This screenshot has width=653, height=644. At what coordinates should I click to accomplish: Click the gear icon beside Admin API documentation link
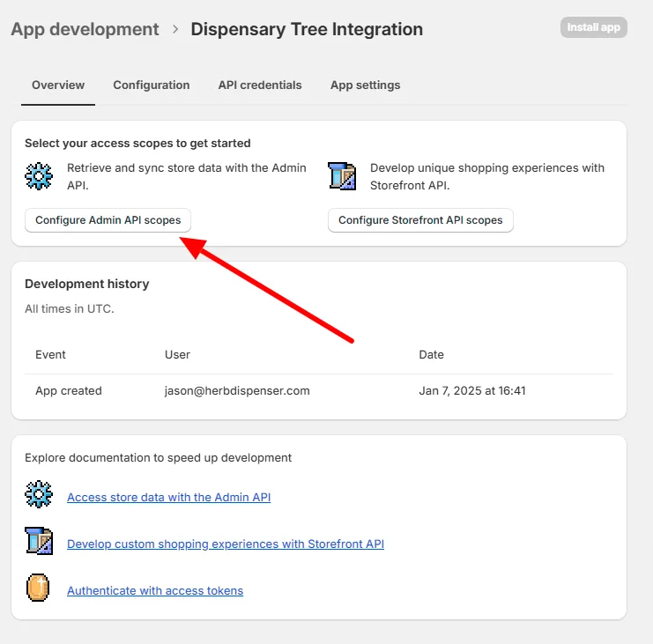(39, 494)
